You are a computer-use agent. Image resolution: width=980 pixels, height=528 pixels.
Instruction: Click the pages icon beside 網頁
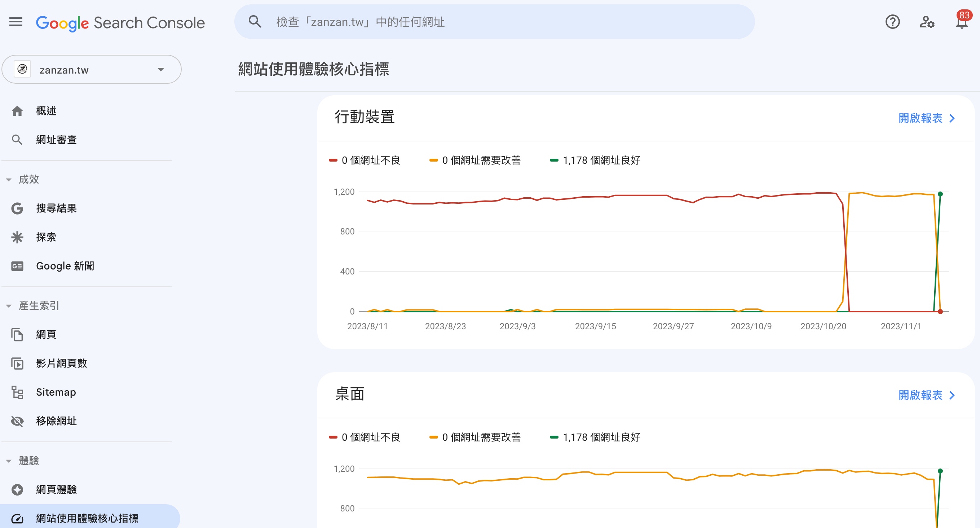17,335
